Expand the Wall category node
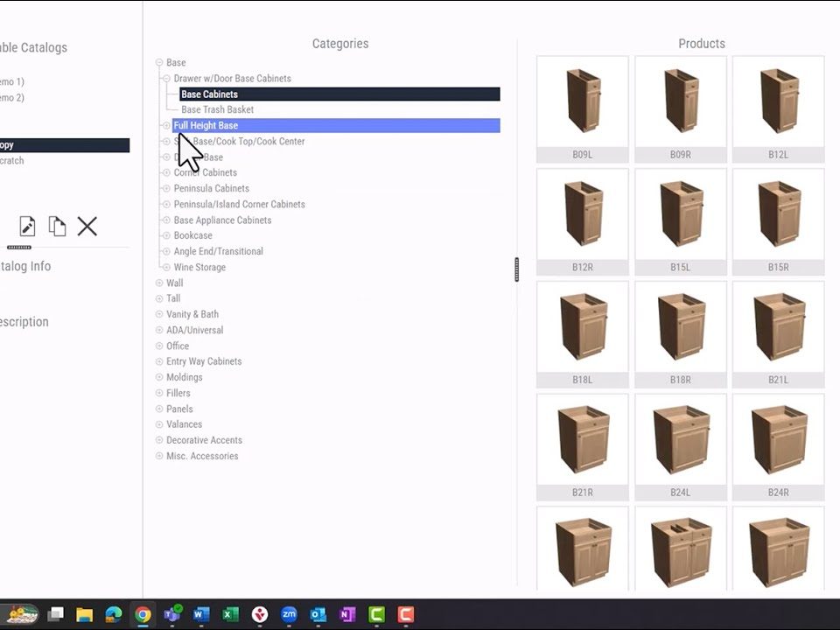This screenshot has height=630, width=840. coord(159,283)
